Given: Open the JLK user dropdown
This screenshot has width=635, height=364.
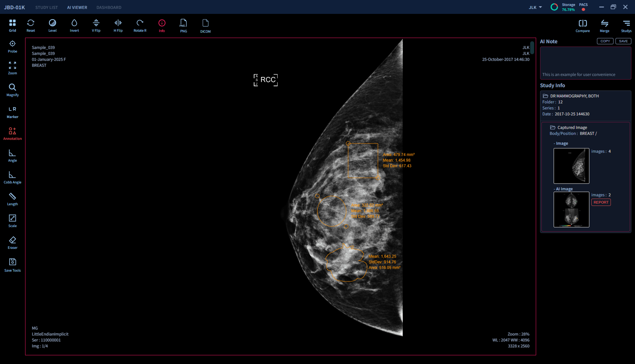Looking at the screenshot, I should (535, 7).
